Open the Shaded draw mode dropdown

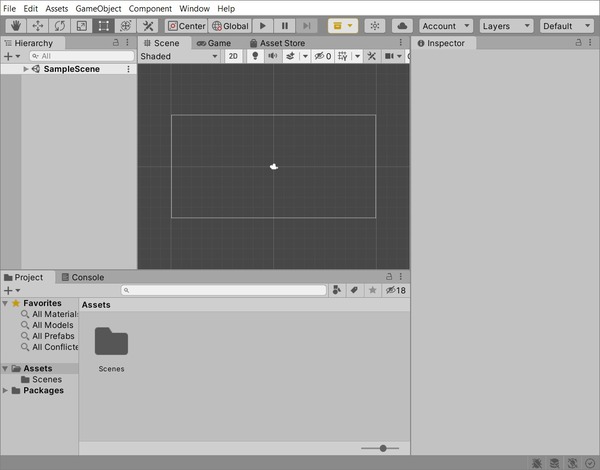click(x=179, y=56)
